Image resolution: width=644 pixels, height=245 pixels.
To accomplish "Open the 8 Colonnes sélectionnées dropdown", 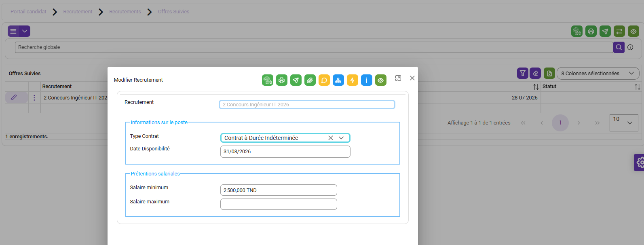I will 598,73.
